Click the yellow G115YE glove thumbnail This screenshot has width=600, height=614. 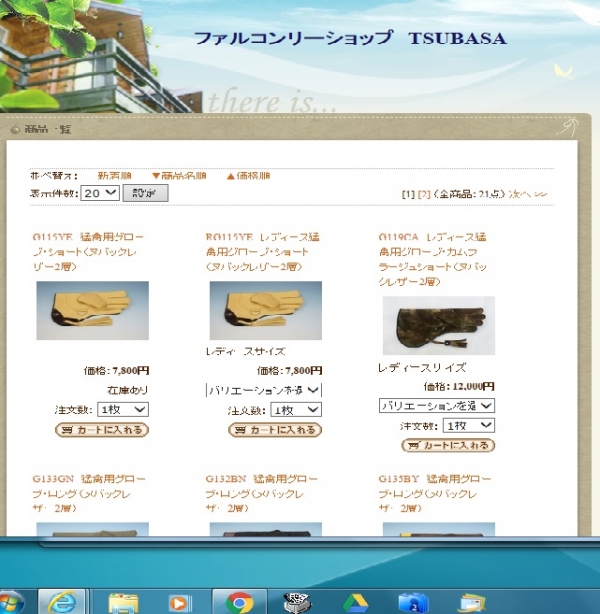(92, 311)
